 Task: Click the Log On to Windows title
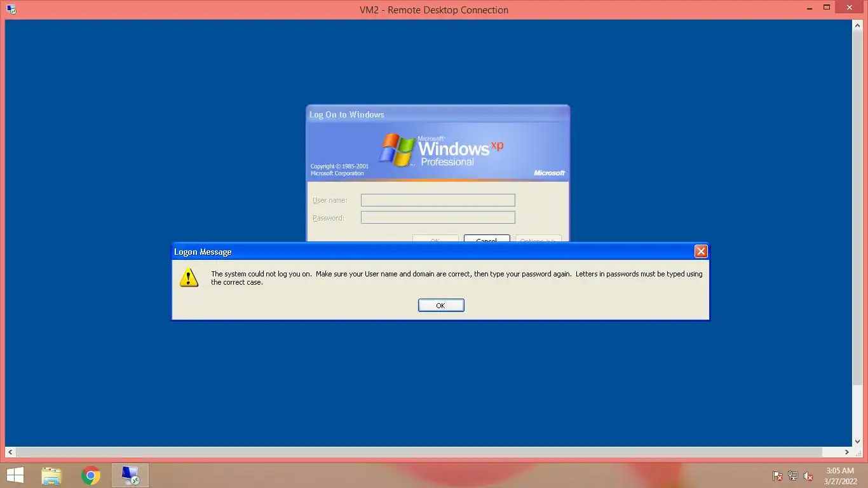pos(347,115)
